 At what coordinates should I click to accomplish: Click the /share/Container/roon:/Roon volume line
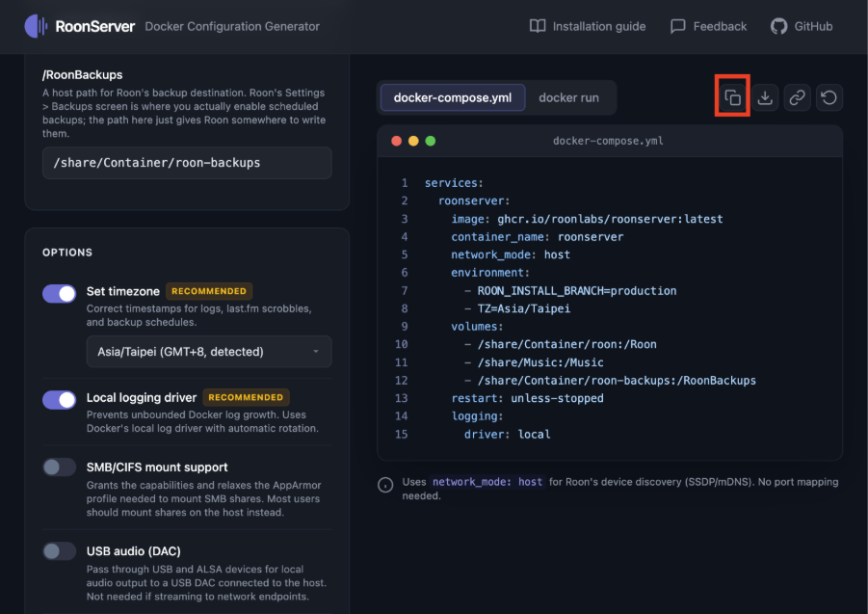561,344
